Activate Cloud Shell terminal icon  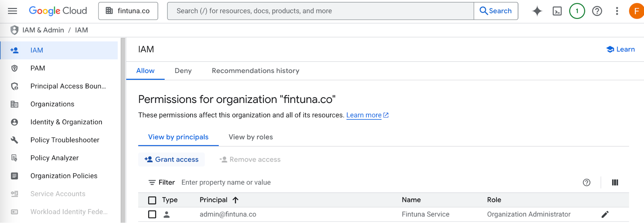557,11
